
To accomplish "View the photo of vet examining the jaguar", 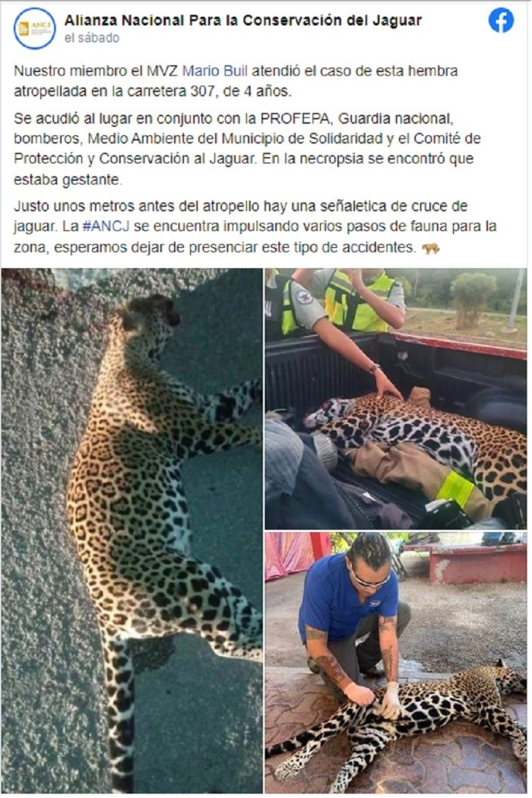I will click(395, 663).
